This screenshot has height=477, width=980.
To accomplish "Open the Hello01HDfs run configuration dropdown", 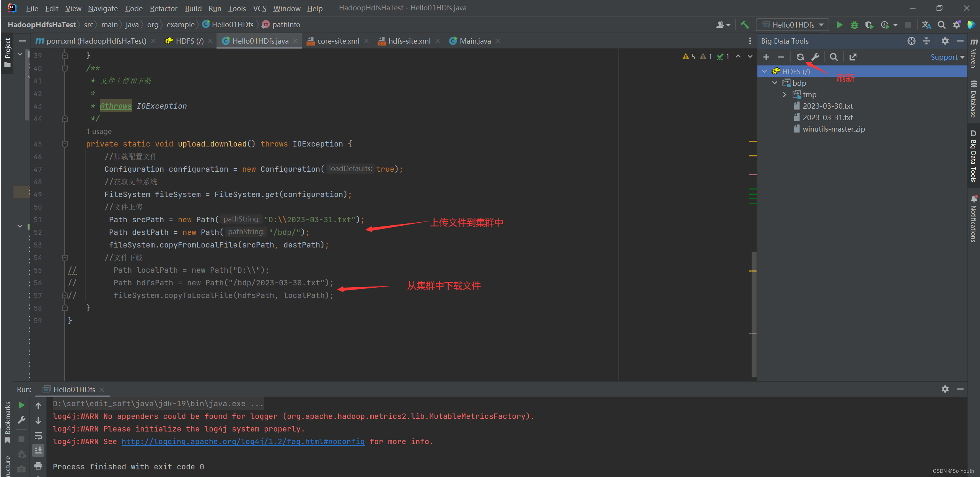I will 793,25.
